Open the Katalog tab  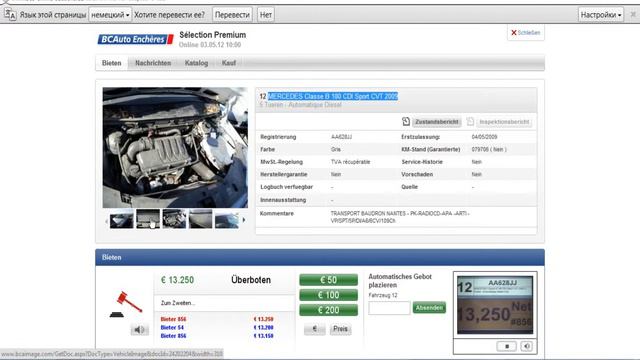pyautogui.click(x=196, y=63)
